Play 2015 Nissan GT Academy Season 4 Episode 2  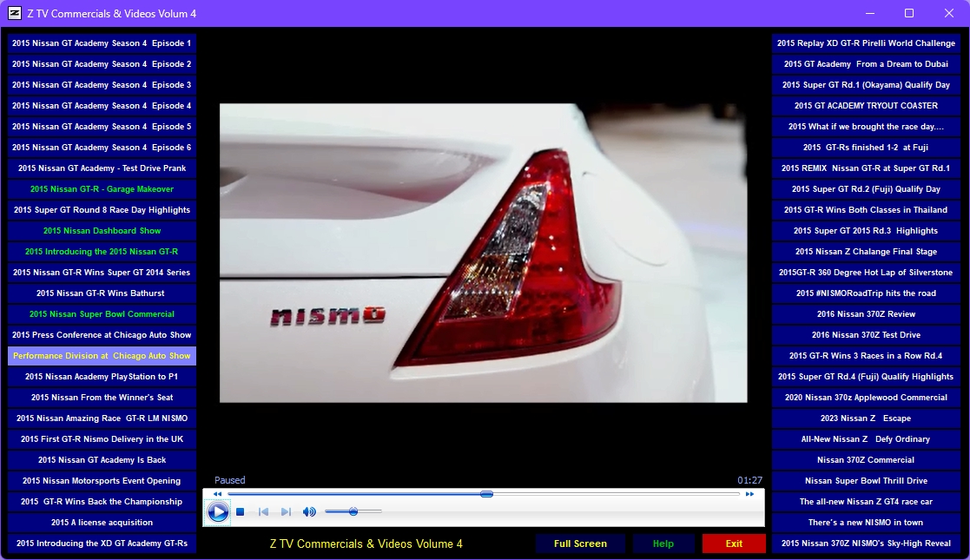pyautogui.click(x=102, y=63)
